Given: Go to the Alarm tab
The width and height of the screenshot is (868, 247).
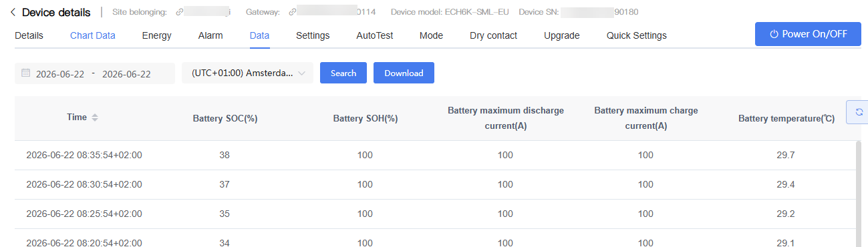Looking at the screenshot, I should click(x=210, y=35).
